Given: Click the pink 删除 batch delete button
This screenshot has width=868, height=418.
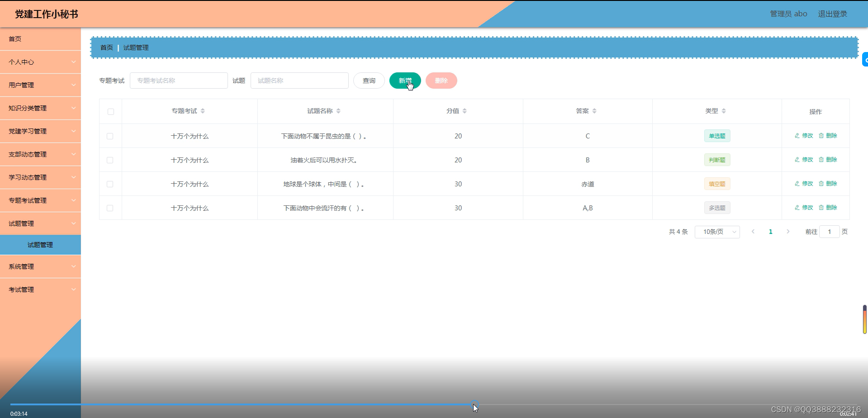Looking at the screenshot, I should point(441,81).
